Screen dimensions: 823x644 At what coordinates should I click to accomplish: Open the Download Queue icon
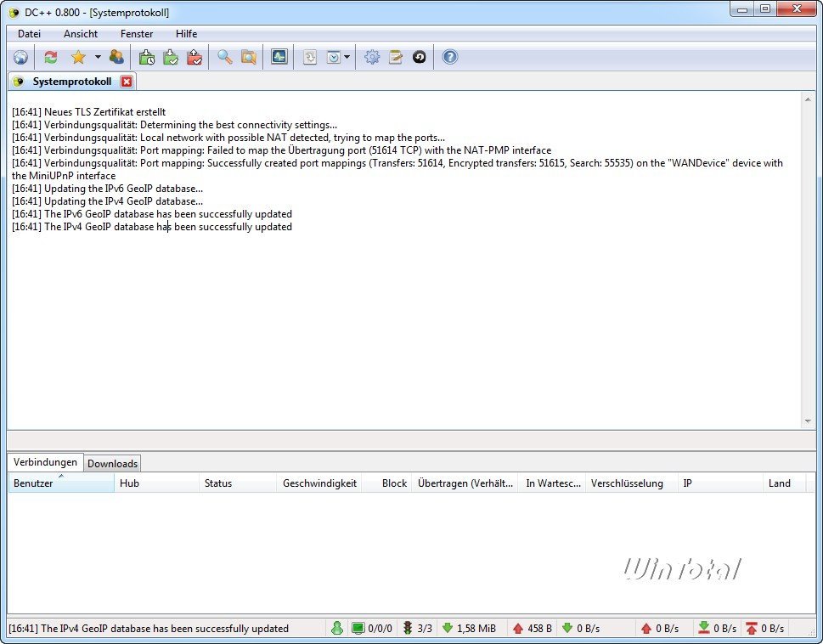tap(146, 57)
